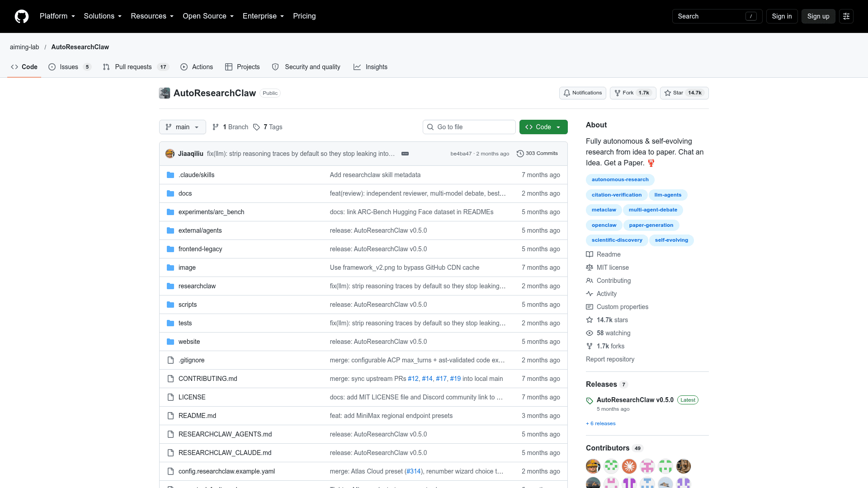Open AutoResearchClaw v0.5.0 release

635,400
